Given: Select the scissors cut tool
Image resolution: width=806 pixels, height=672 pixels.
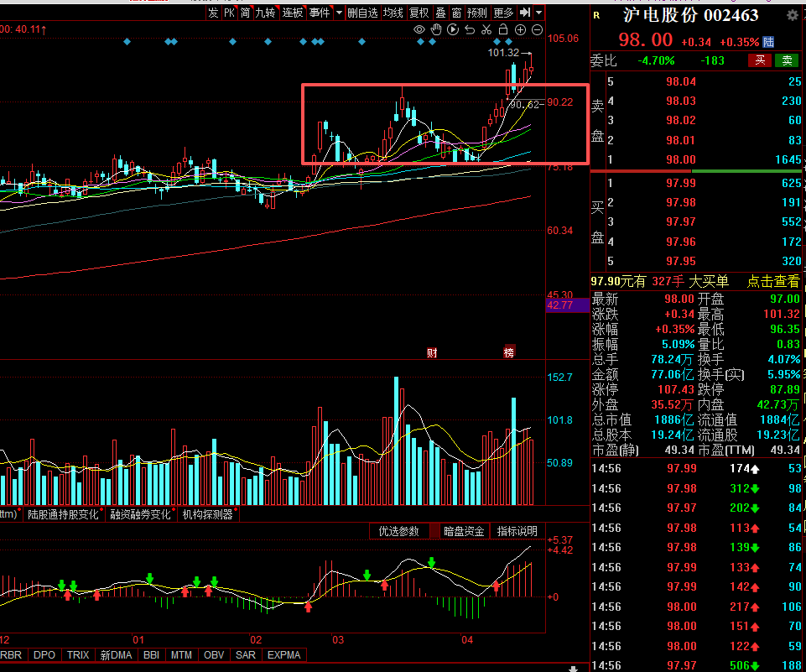Looking at the screenshot, I should pos(486,30).
